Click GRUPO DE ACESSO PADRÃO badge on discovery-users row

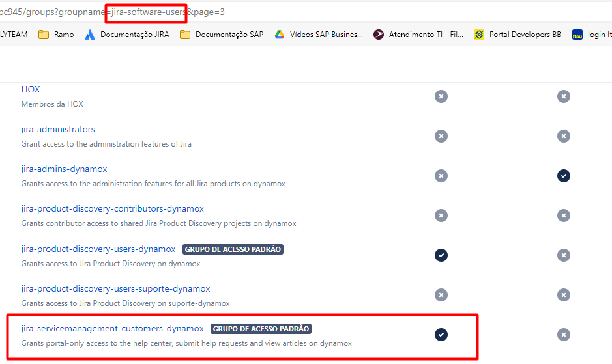coord(233,249)
